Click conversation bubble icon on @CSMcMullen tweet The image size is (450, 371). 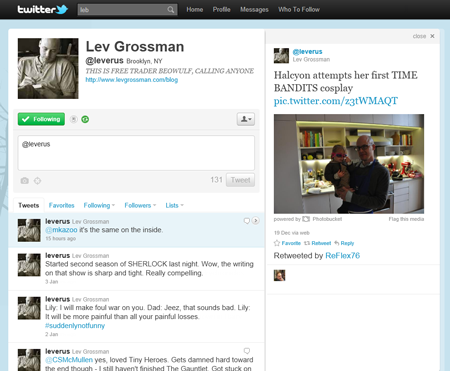tap(247, 351)
